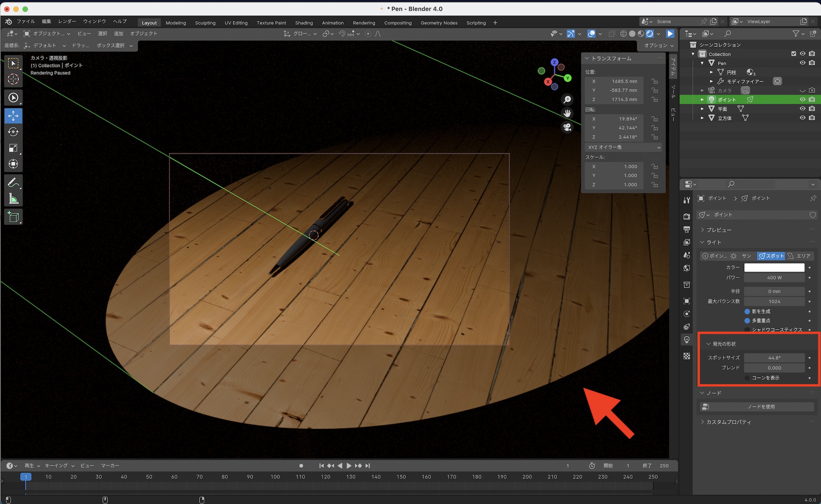Open the レンダー menu
Screen dimensions: 821x504
[67, 21]
